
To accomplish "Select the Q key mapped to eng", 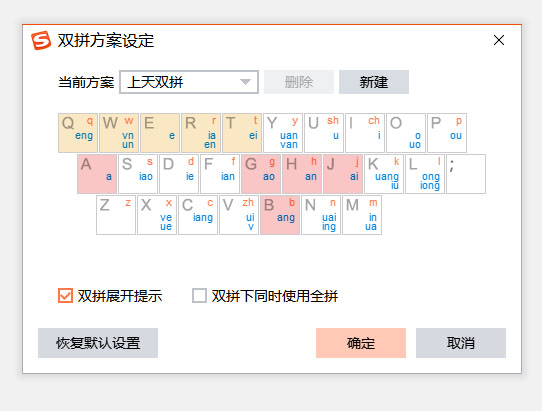I will click(x=78, y=133).
